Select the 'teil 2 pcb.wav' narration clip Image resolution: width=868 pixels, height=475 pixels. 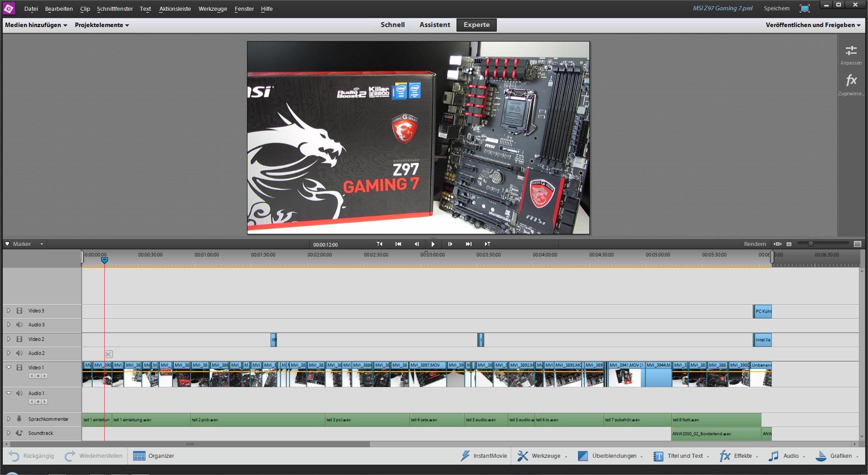point(258,420)
